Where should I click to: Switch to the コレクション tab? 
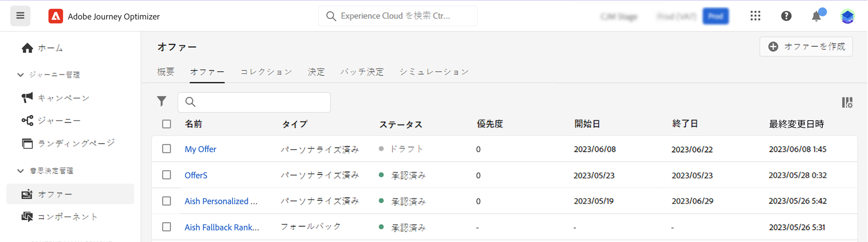[266, 72]
